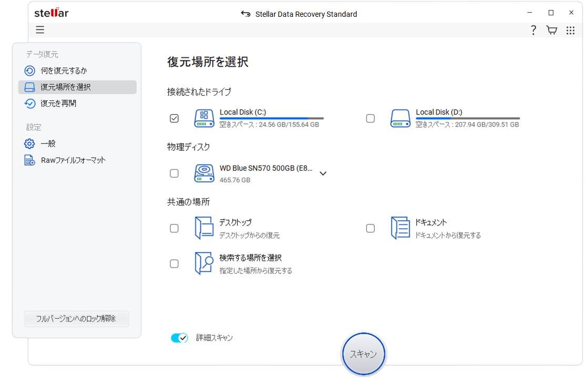Click the back arrow beside the window title

tap(246, 14)
